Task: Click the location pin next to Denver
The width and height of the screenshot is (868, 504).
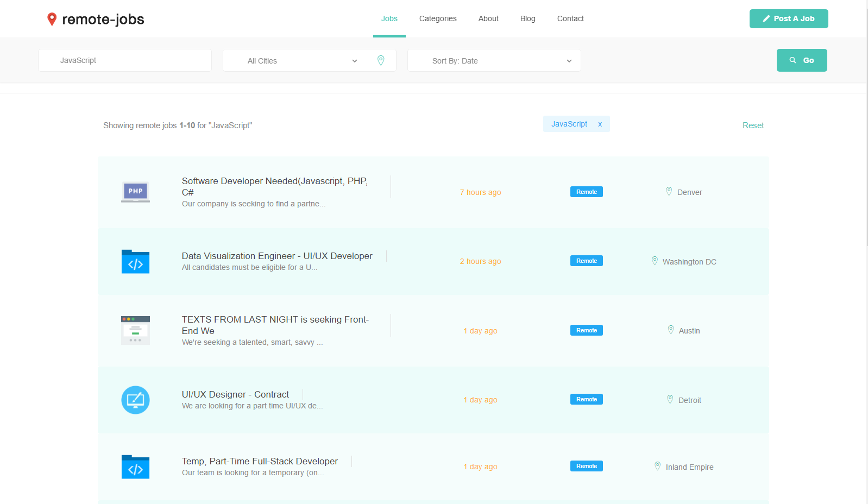Action: (669, 191)
